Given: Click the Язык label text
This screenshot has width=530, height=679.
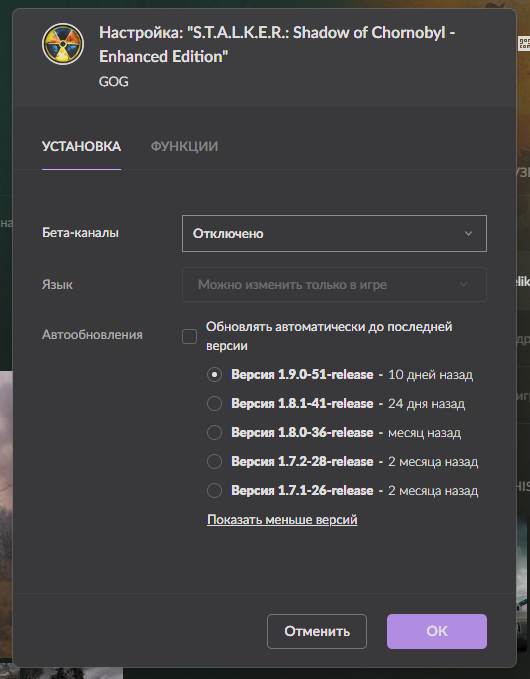Looking at the screenshot, I should (x=57, y=285).
